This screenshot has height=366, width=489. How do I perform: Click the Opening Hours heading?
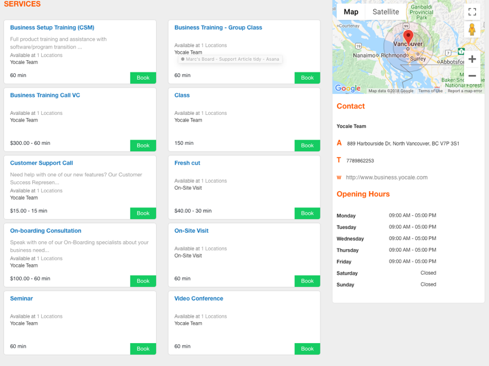point(363,194)
